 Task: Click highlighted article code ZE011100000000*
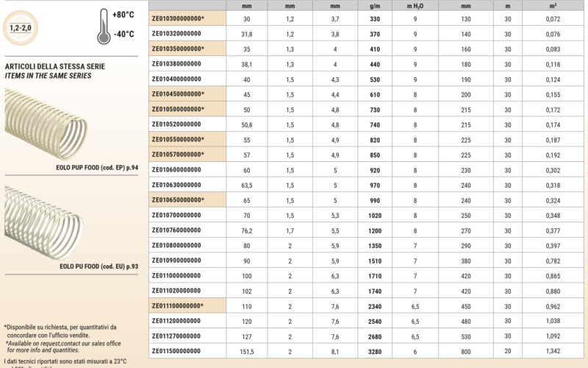click(x=178, y=305)
